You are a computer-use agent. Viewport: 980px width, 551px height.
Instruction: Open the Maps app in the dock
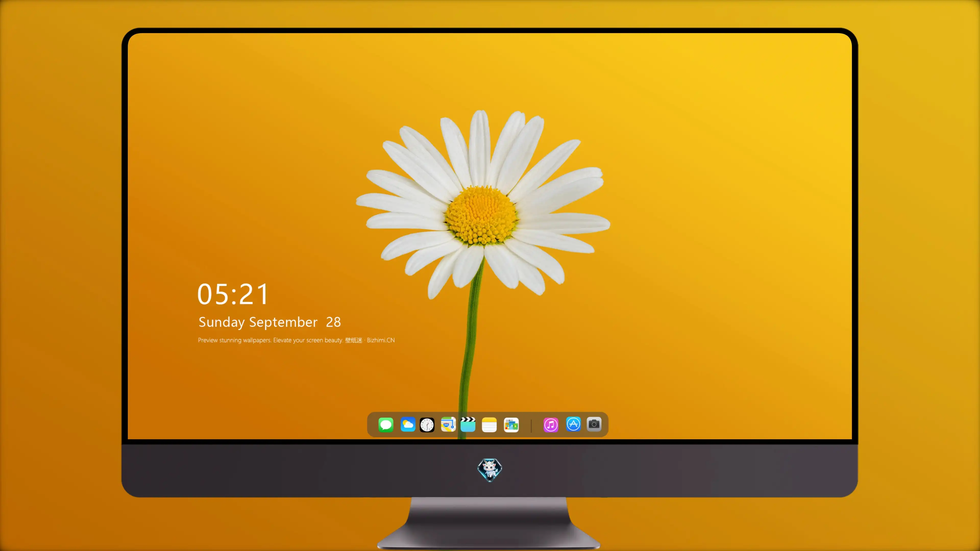(448, 424)
